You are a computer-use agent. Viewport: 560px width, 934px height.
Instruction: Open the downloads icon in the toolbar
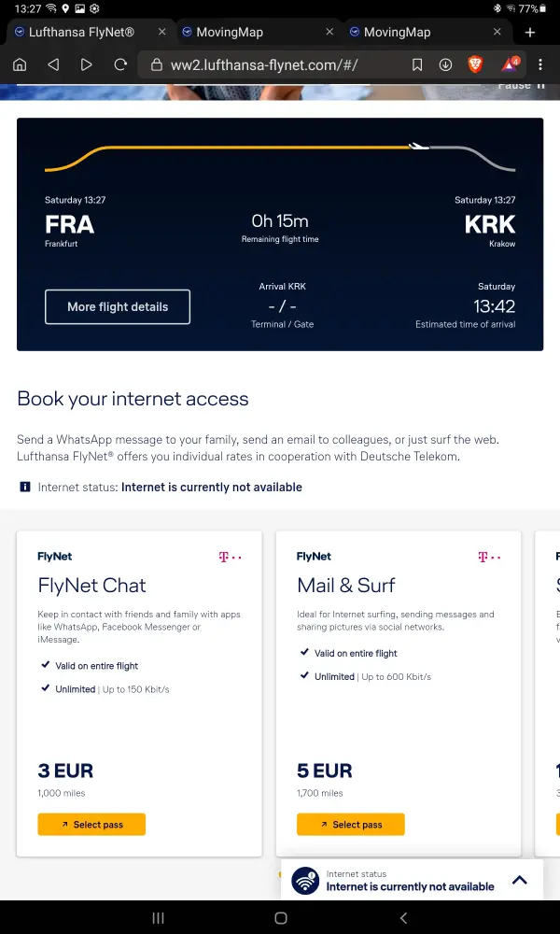point(446,65)
